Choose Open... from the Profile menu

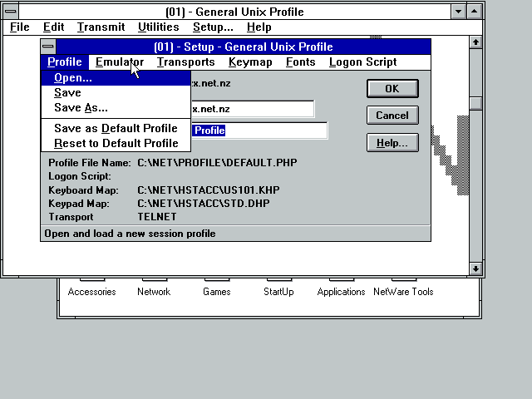(x=73, y=78)
